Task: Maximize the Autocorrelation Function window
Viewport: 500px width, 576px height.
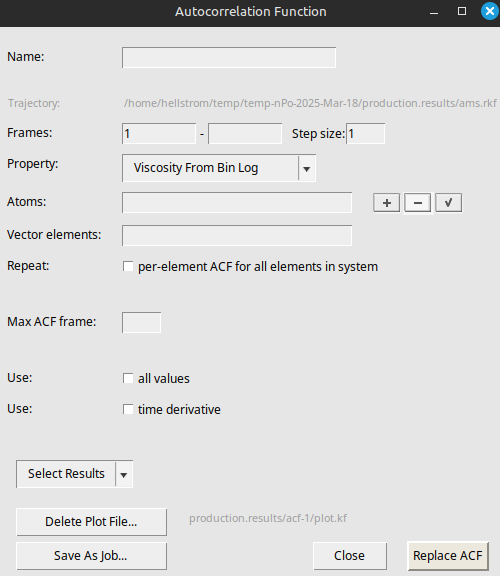Action: pos(462,11)
